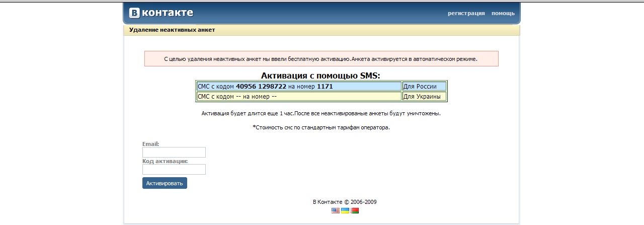Screen dimensions: 644x225
Task: Click the 'Активация с помощью SMS:' heading
Action: tap(320, 76)
